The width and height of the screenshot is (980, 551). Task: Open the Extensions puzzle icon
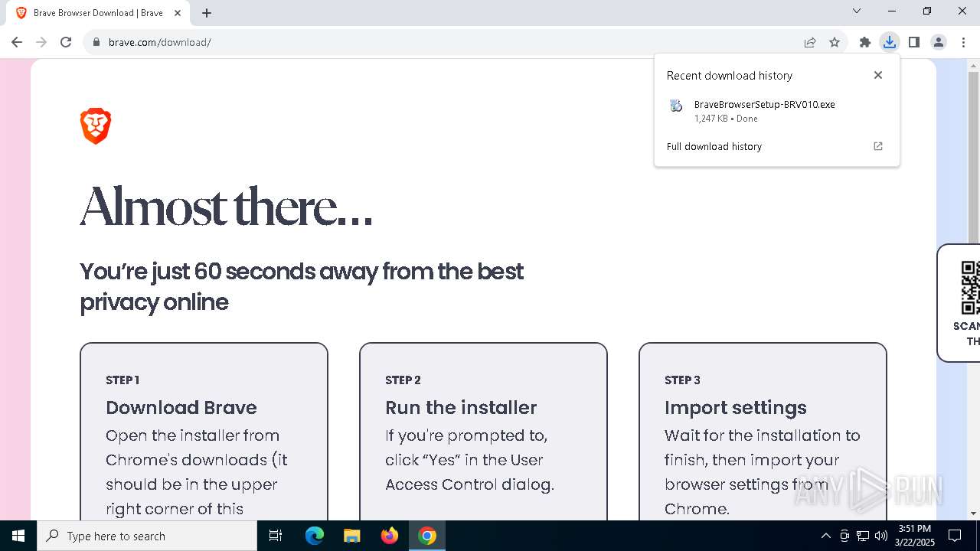[865, 42]
